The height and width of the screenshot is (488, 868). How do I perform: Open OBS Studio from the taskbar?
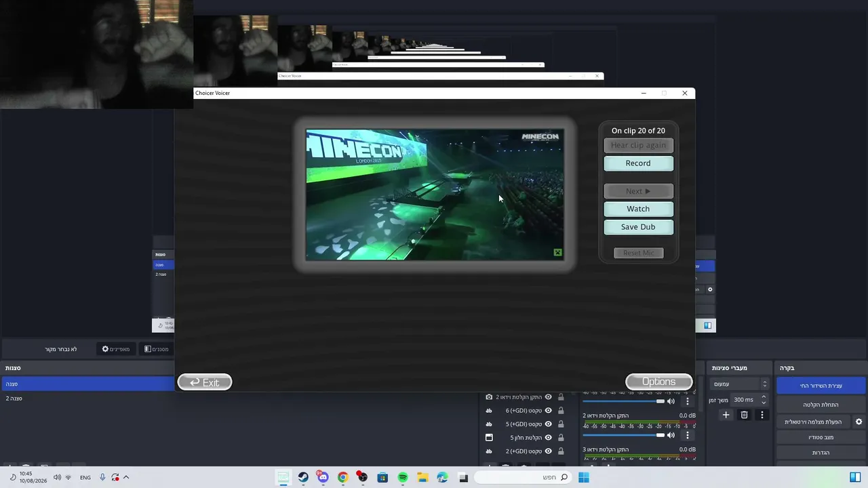click(363, 478)
